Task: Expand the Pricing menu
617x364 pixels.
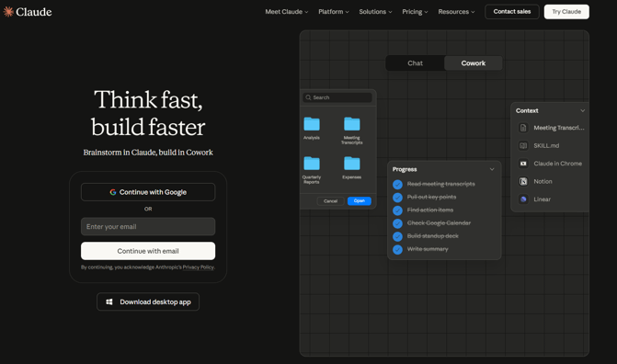Action: coord(415,12)
